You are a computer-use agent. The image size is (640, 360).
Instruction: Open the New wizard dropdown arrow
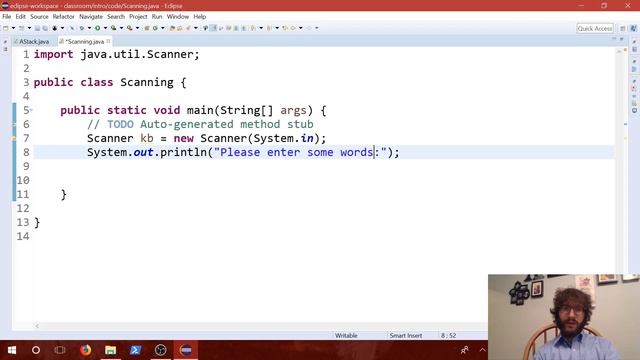tap(13, 28)
